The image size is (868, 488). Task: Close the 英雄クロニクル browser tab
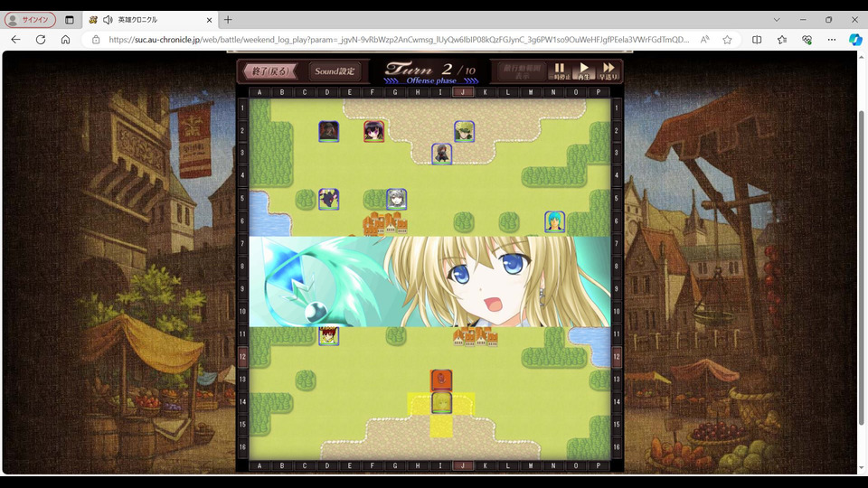pyautogui.click(x=209, y=20)
